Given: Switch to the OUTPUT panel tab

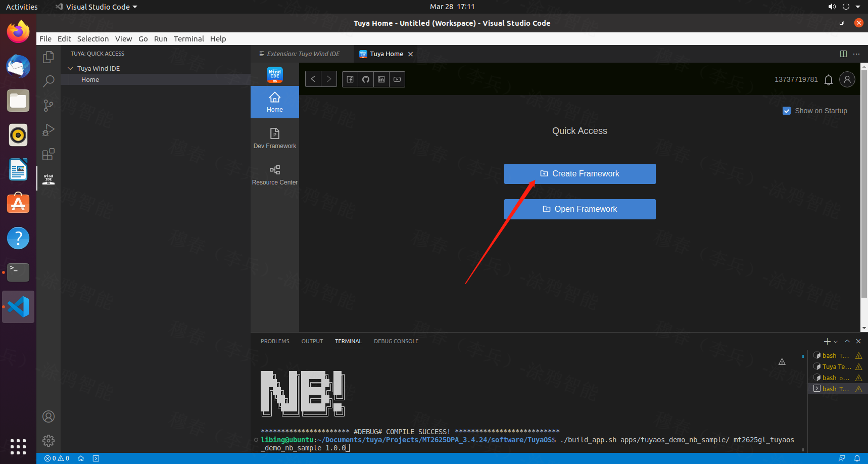Looking at the screenshot, I should [312, 342].
